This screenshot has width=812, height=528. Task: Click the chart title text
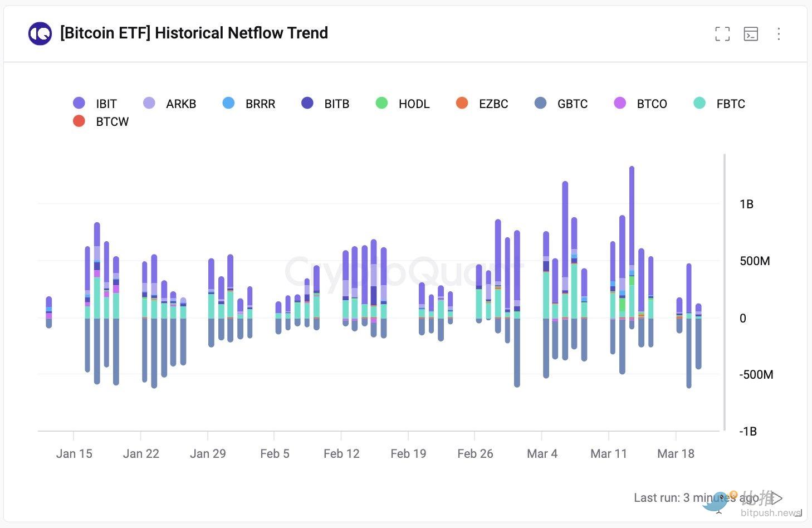click(194, 33)
